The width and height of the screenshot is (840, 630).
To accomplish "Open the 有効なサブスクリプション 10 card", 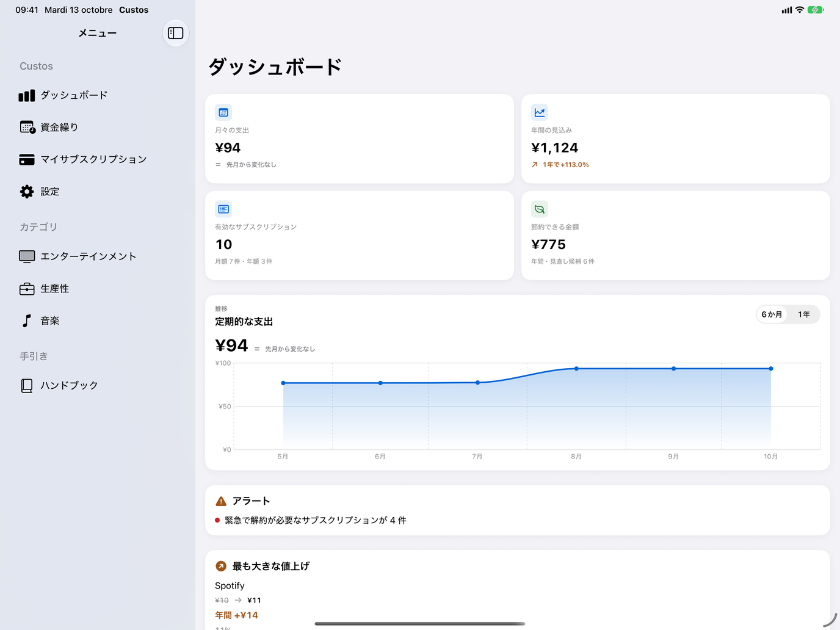I will (x=360, y=236).
